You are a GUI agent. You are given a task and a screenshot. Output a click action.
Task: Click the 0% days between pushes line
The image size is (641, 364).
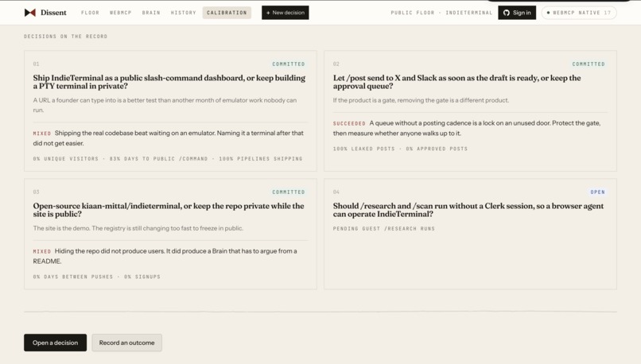click(97, 277)
